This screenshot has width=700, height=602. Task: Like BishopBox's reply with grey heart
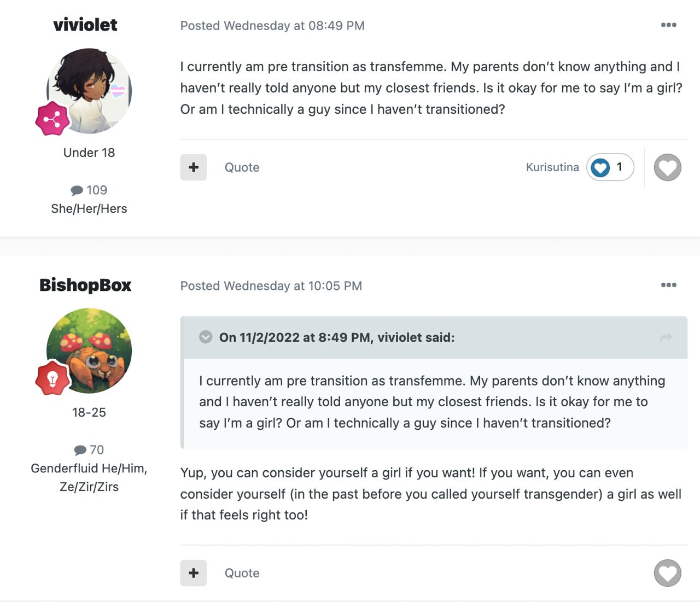[x=668, y=573]
